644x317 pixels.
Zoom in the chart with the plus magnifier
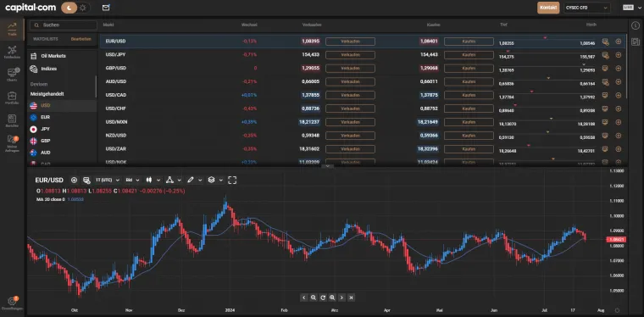[x=332, y=298]
